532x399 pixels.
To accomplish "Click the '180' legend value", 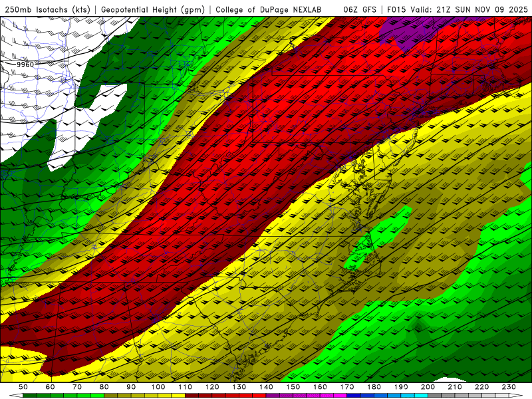I will tap(374, 387).
